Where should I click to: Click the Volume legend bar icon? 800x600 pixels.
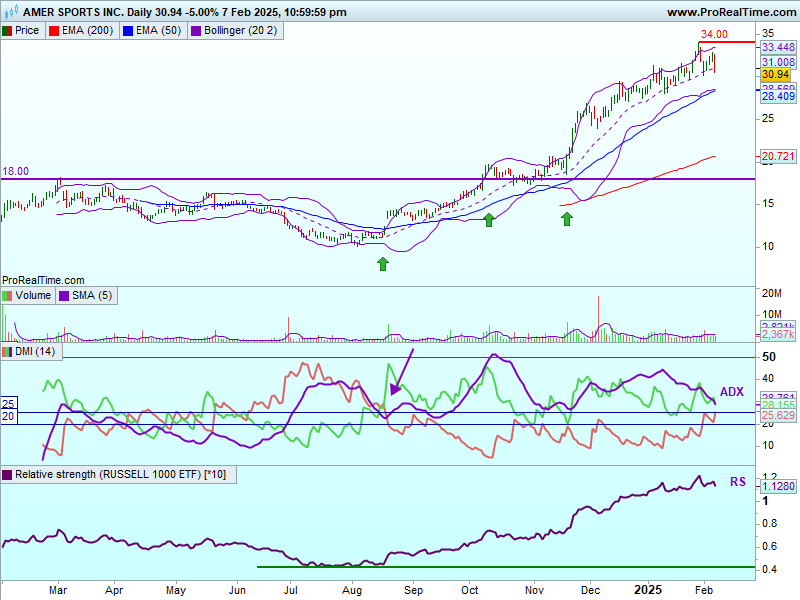pos(8,296)
